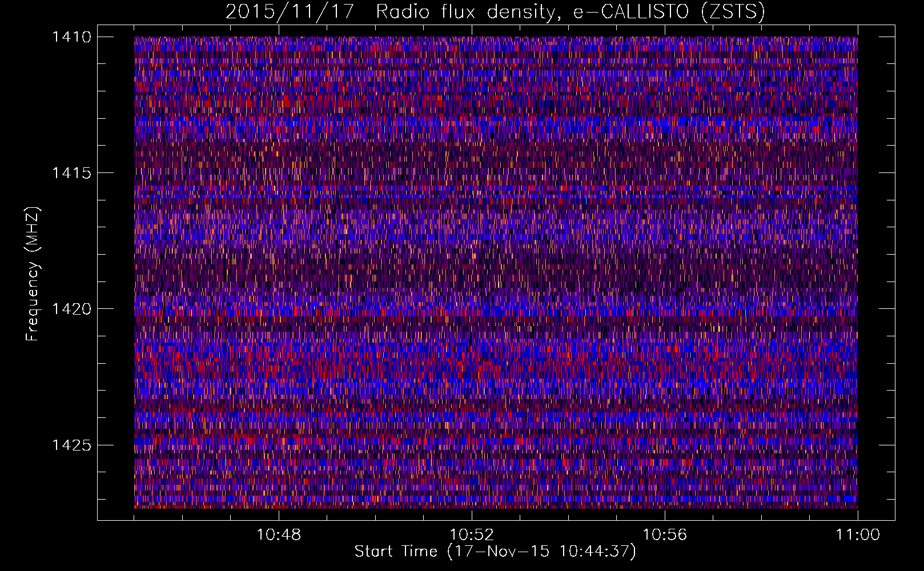Click the 10:56 time axis label
Viewport: 924px width, 571px height.
665,535
